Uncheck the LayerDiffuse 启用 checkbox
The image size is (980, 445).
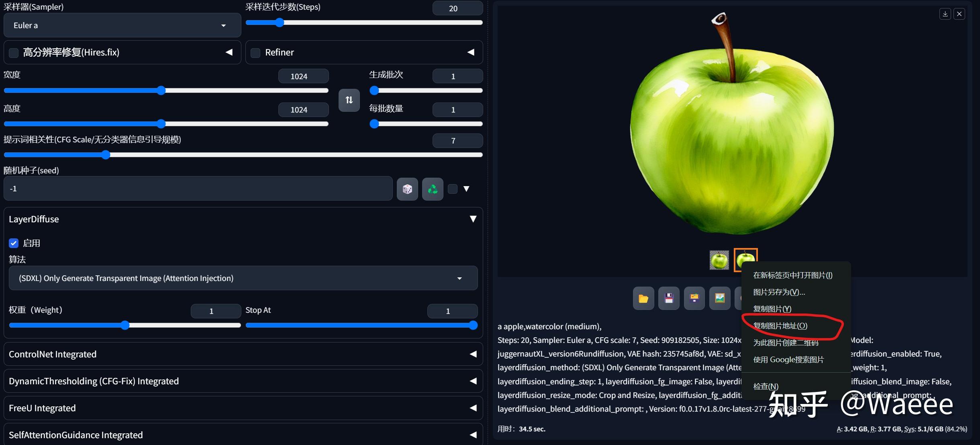pyautogui.click(x=14, y=243)
